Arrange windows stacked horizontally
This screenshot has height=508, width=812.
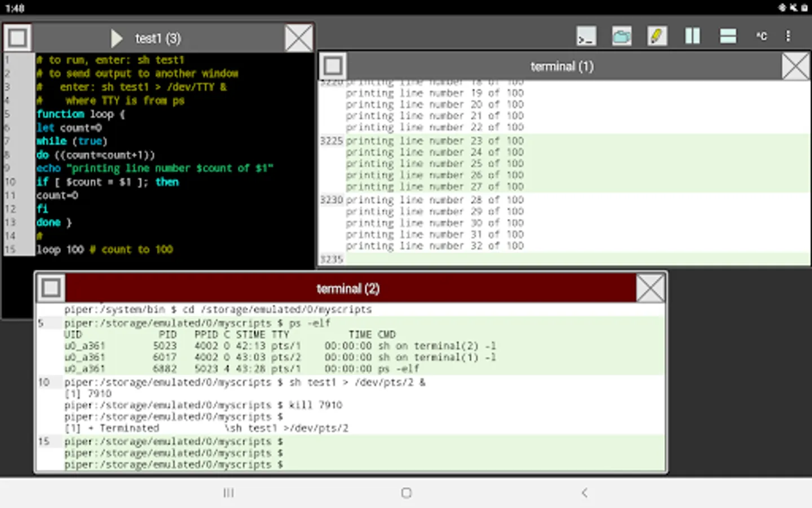728,37
